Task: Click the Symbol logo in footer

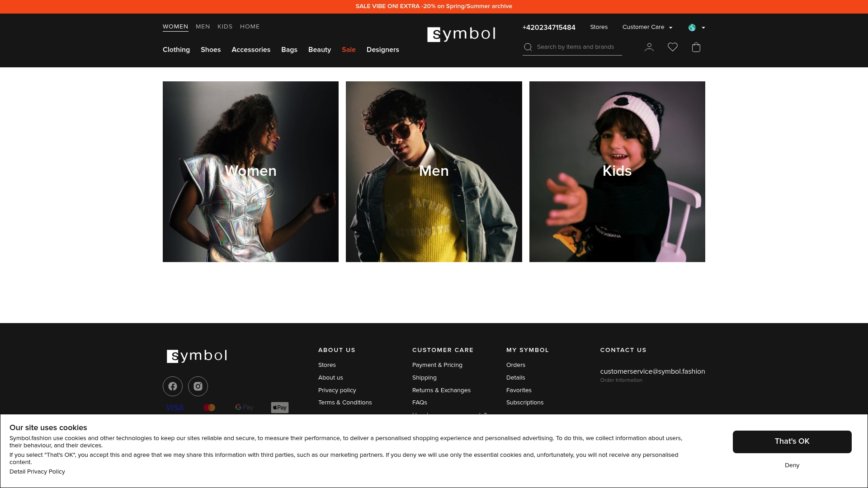Action: (x=197, y=356)
